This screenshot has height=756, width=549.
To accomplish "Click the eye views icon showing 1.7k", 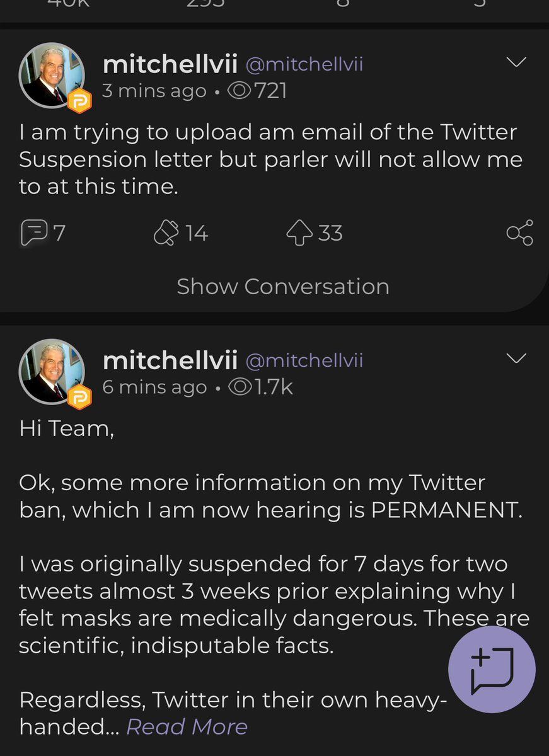I will [x=240, y=387].
